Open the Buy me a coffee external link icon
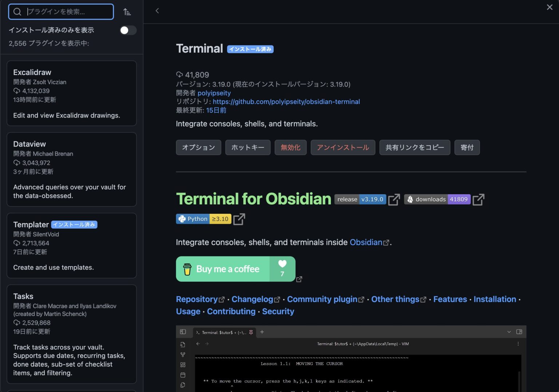This screenshot has width=559, height=392. [x=299, y=279]
